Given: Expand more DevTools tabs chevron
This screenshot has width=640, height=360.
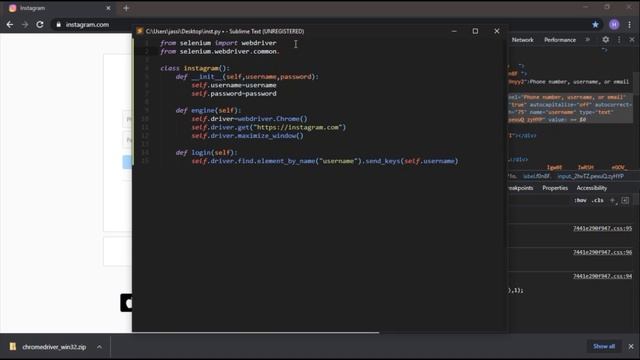Looking at the screenshot, I should [x=587, y=40].
